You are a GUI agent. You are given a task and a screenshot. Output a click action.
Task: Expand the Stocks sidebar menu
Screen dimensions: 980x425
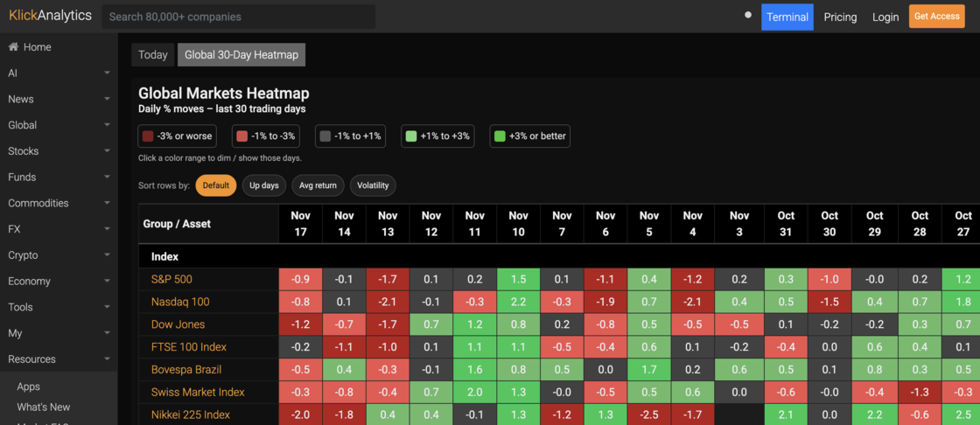[59, 151]
